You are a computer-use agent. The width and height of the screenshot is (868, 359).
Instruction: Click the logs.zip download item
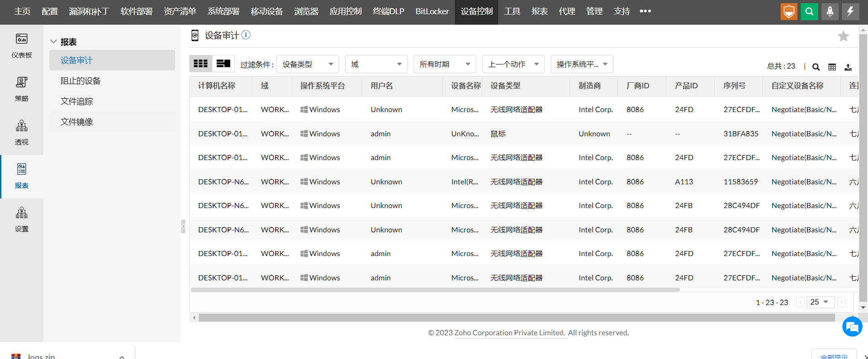pos(41,356)
